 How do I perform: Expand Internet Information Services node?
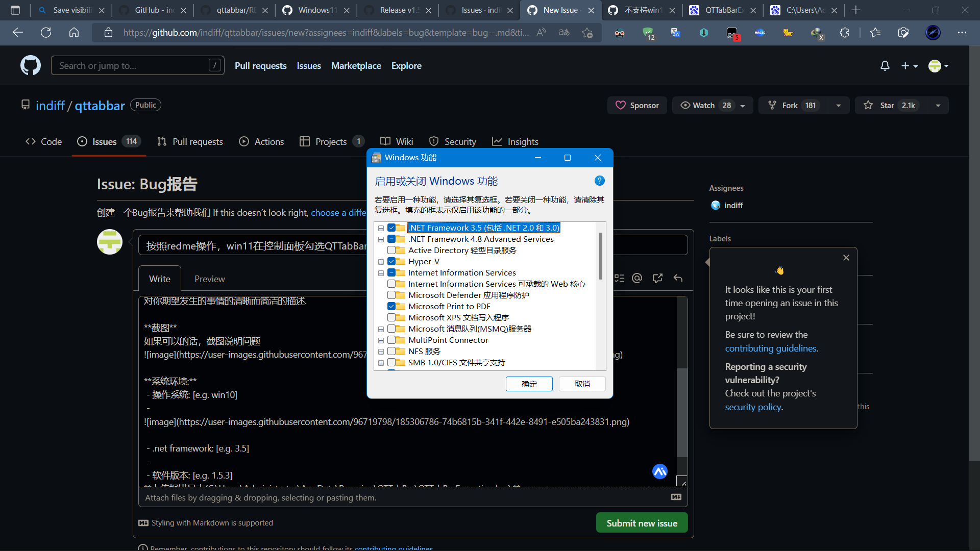(x=381, y=273)
